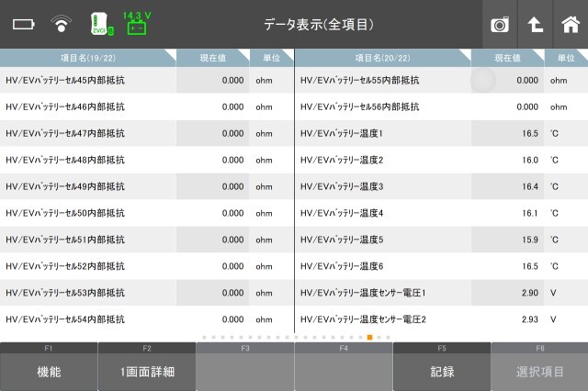Tap the 16.1 temperature value
Screen dimensions: 588x391
pyautogui.click(x=530, y=213)
